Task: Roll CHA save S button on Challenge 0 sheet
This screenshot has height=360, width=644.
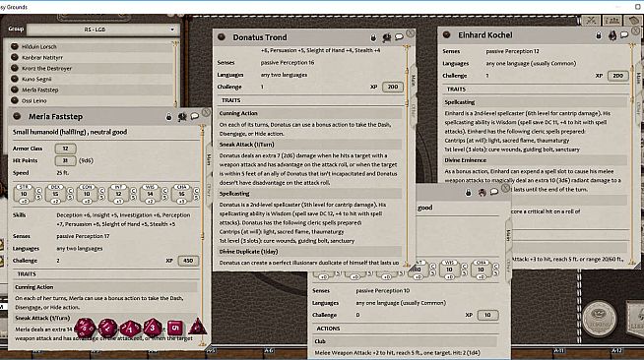Action: [x=495, y=273]
